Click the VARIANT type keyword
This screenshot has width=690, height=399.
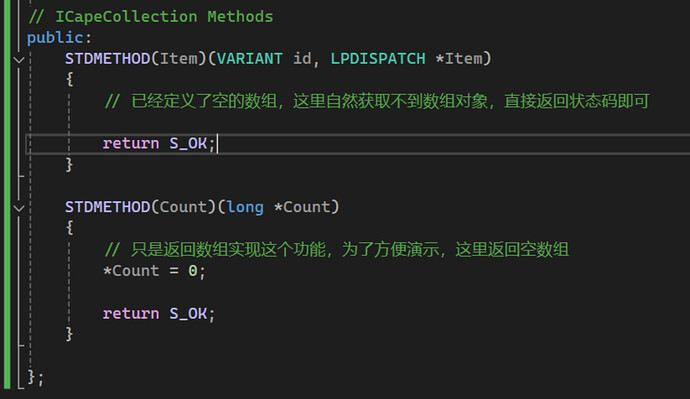(250, 59)
